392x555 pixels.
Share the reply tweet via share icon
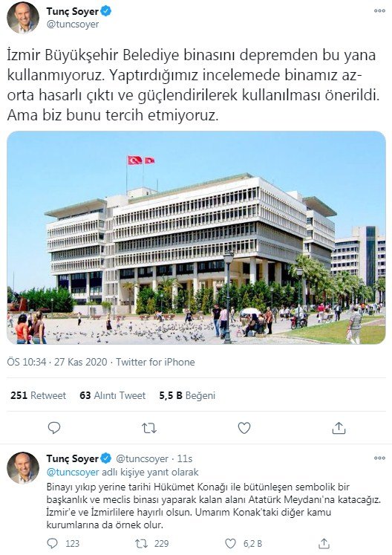(324, 543)
